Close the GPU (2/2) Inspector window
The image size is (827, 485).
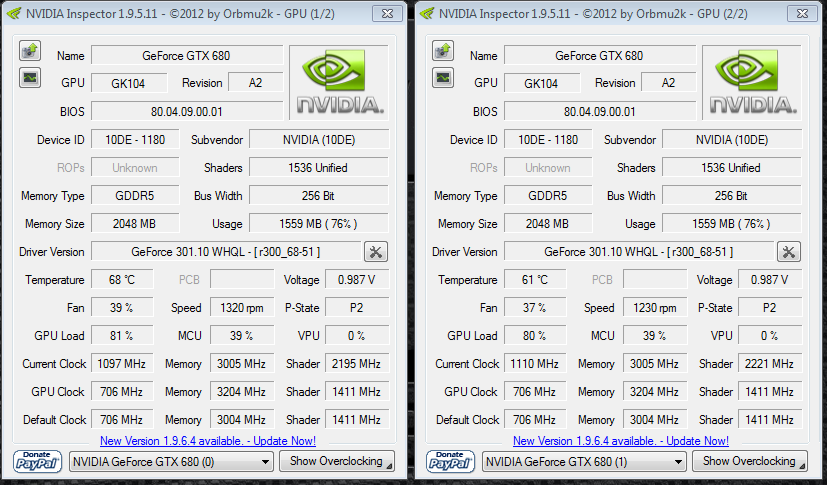point(802,14)
